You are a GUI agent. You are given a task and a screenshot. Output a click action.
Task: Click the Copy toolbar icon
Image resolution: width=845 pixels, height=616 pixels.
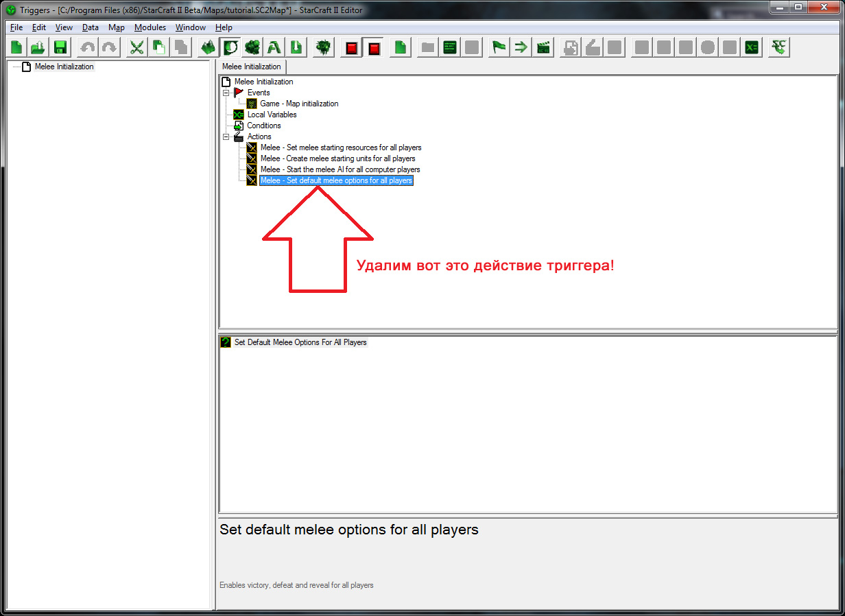(x=159, y=47)
